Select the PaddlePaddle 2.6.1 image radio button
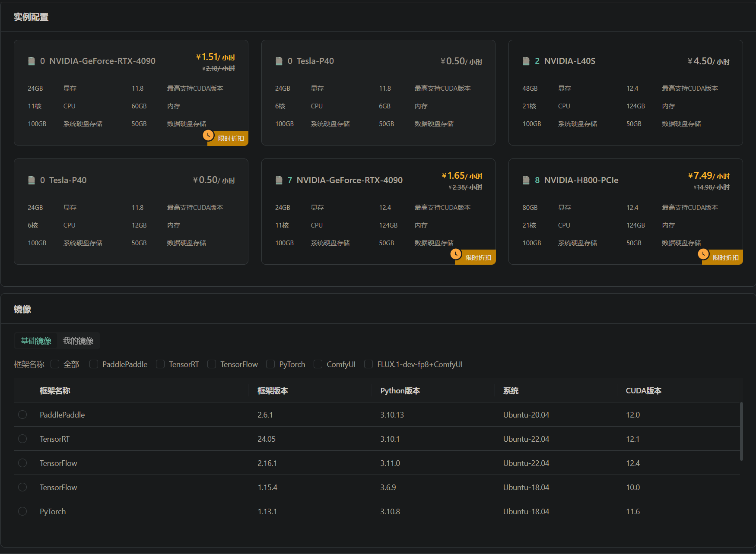This screenshot has width=756, height=554. pos(22,415)
